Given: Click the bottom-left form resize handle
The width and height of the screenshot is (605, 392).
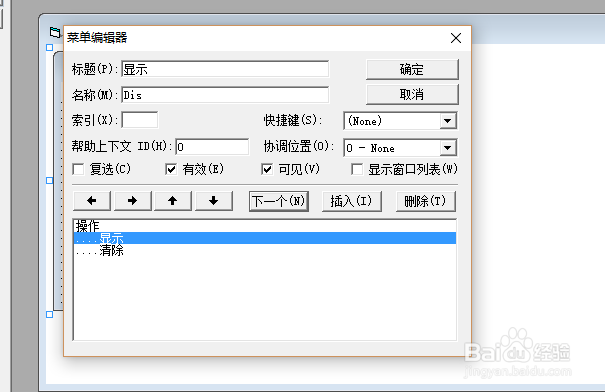Looking at the screenshot, I should click(49, 314).
